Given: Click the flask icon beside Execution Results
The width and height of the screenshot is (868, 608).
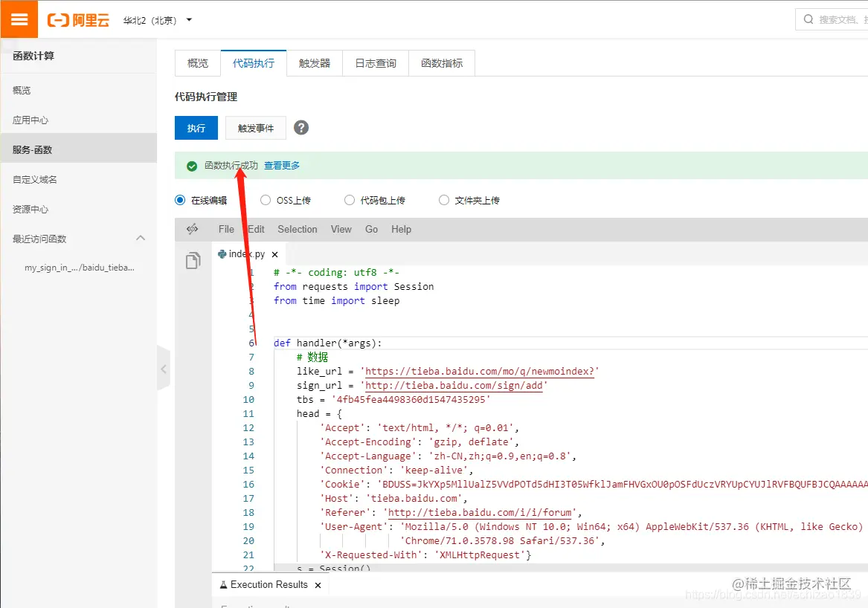Looking at the screenshot, I should (x=224, y=585).
